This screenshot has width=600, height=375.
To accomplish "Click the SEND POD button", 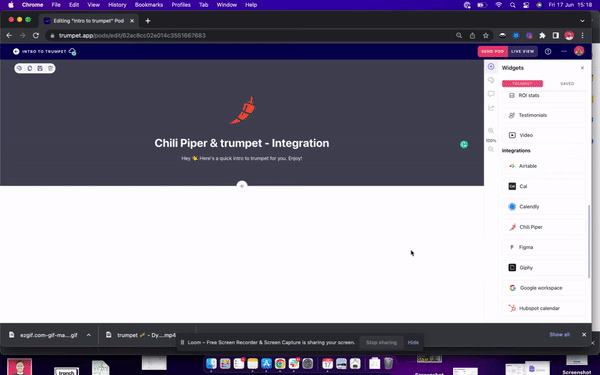I will pyautogui.click(x=492, y=51).
